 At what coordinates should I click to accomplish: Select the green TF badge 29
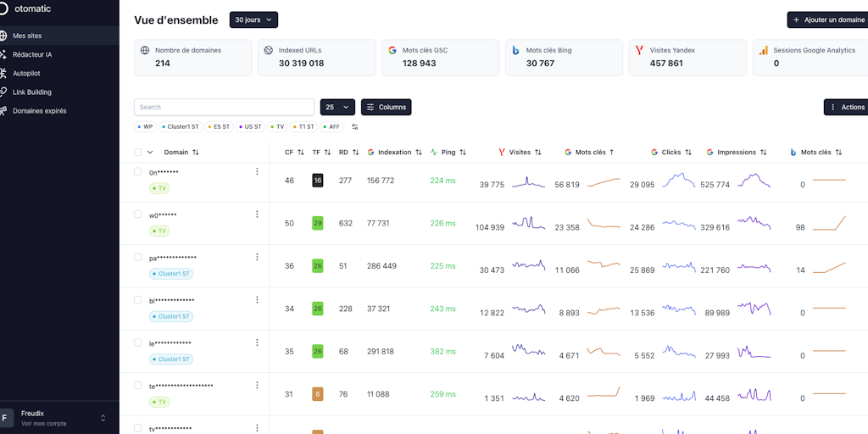(x=317, y=224)
